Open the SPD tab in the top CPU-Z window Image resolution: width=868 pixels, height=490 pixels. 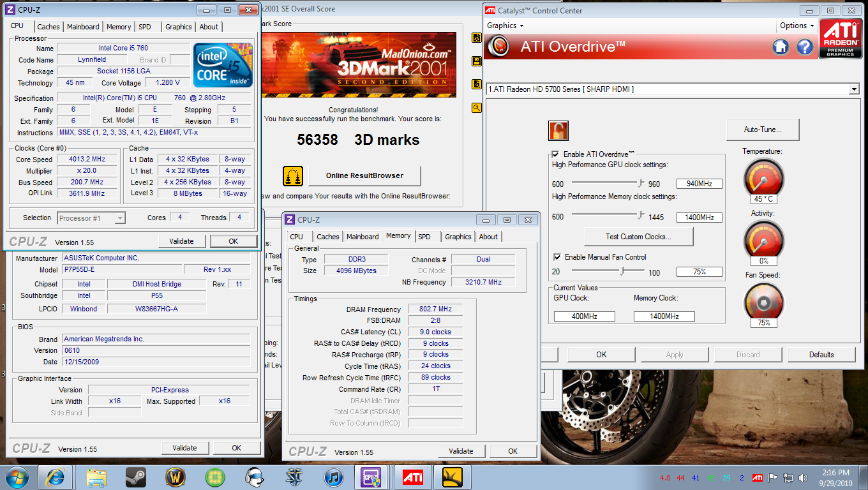click(x=145, y=27)
